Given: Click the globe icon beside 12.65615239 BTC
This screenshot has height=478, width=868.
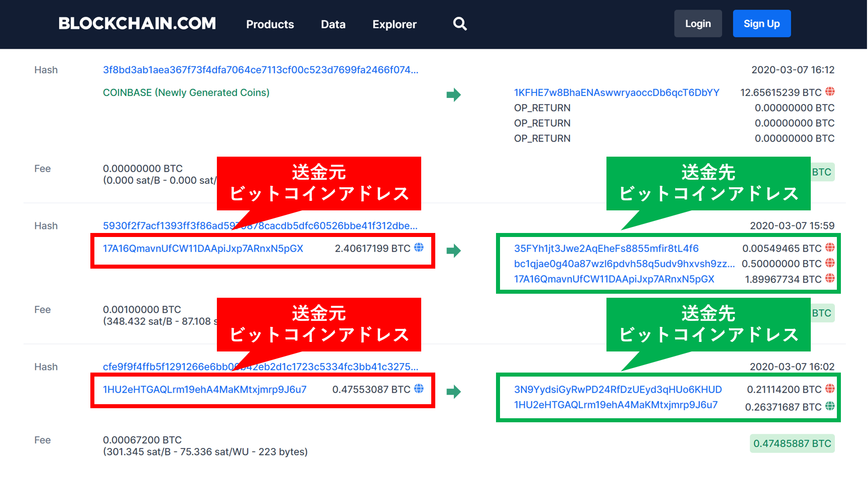Looking at the screenshot, I should click(831, 92).
